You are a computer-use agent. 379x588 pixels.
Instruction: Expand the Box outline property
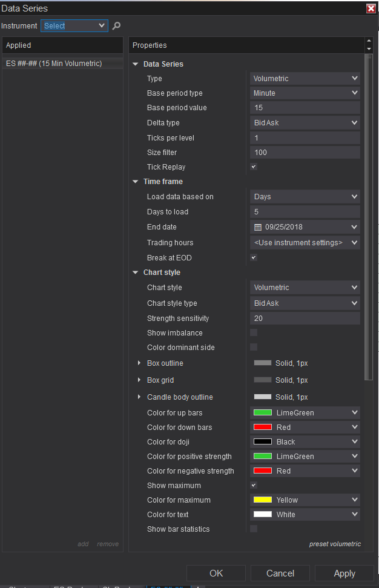point(140,363)
